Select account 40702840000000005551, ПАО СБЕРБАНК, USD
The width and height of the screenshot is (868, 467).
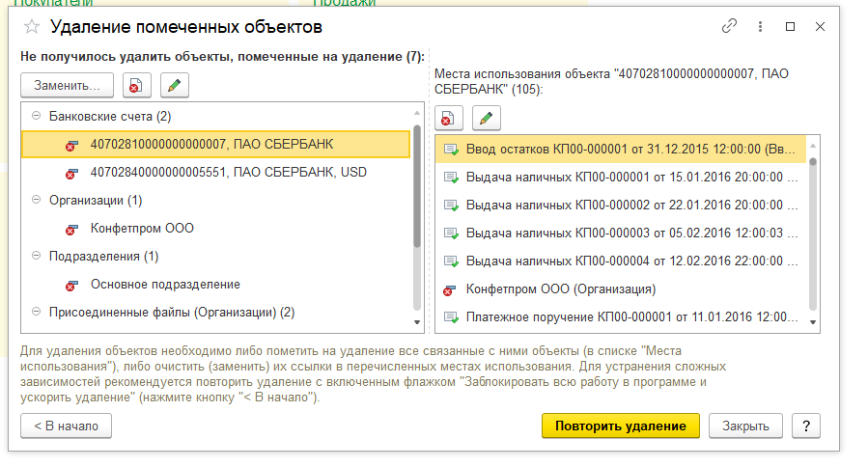pyautogui.click(x=216, y=173)
